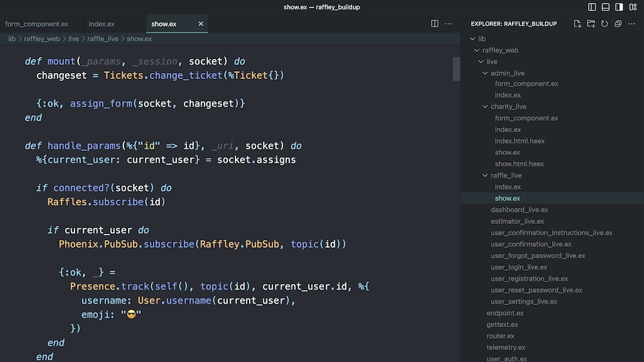Toggle the secondary sidebar layout icon
644x362 pixels.
tap(619, 7)
